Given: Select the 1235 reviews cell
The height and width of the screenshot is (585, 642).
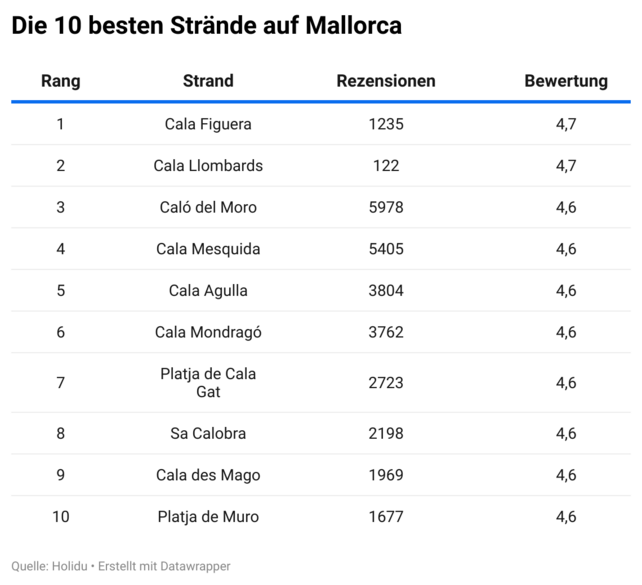Looking at the screenshot, I should pos(385,124).
